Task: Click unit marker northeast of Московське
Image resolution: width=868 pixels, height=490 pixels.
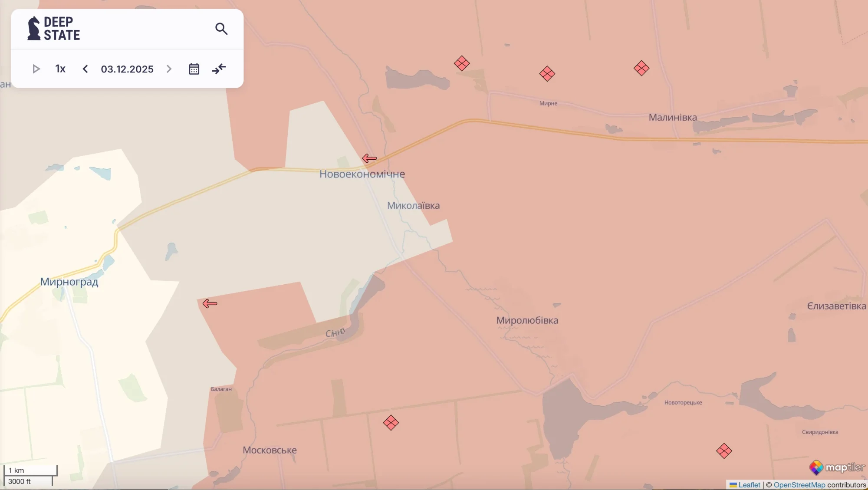Action: click(x=391, y=423)
